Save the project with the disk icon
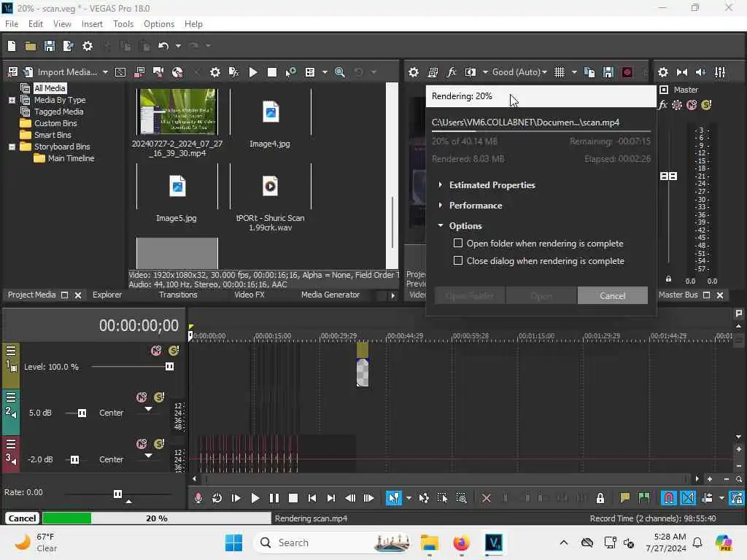The width and height of the screenshot is (747, 560). pyautogui.click(x=49, y=46)
